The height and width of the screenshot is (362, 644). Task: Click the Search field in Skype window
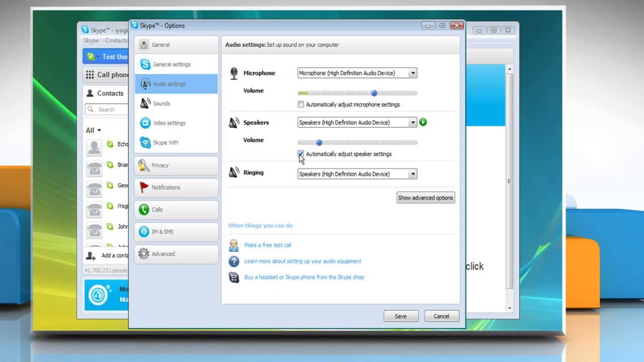[107, 110]
